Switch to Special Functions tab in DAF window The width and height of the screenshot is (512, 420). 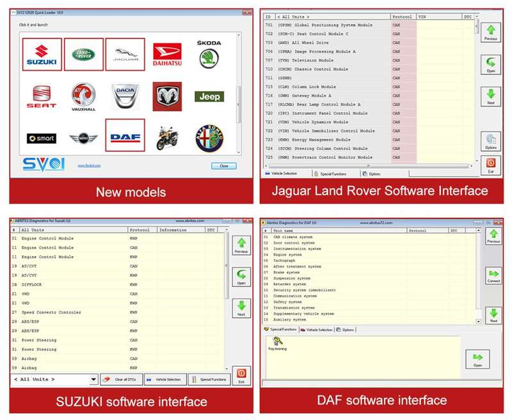click(280, 329)
